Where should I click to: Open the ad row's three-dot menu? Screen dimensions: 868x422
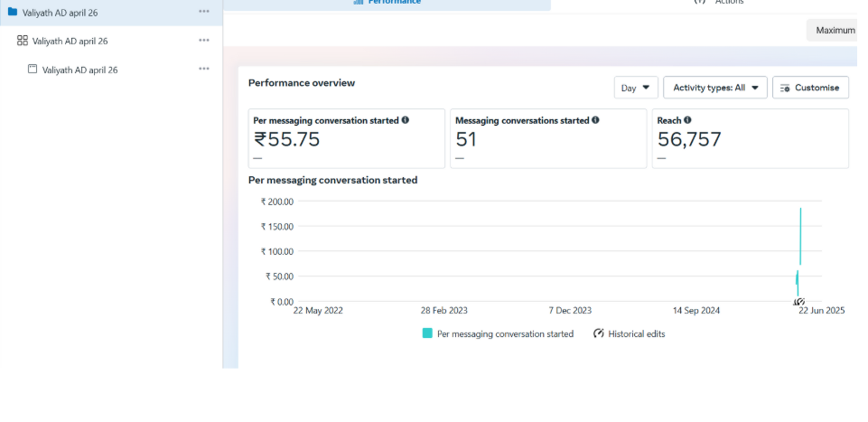[204, 69]
